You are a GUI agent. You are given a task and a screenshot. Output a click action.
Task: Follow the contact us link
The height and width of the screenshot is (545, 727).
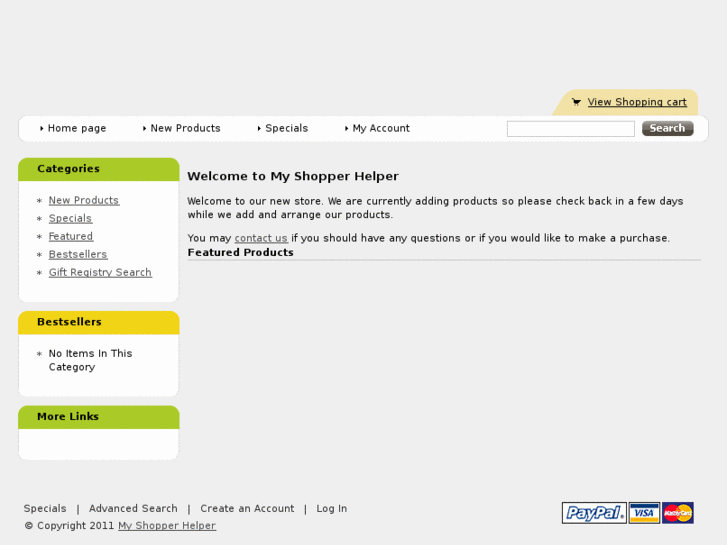pyautogui.click(x=261, y=238)
